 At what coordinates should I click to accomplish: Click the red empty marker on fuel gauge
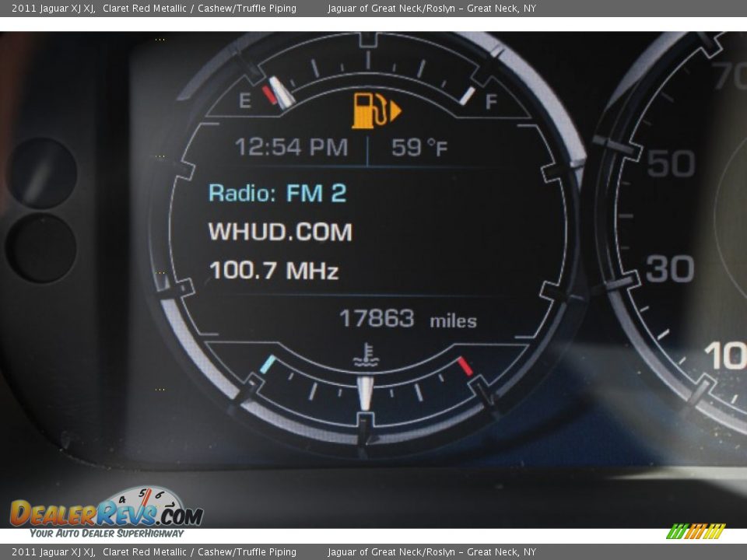click(x=269, y=95)
